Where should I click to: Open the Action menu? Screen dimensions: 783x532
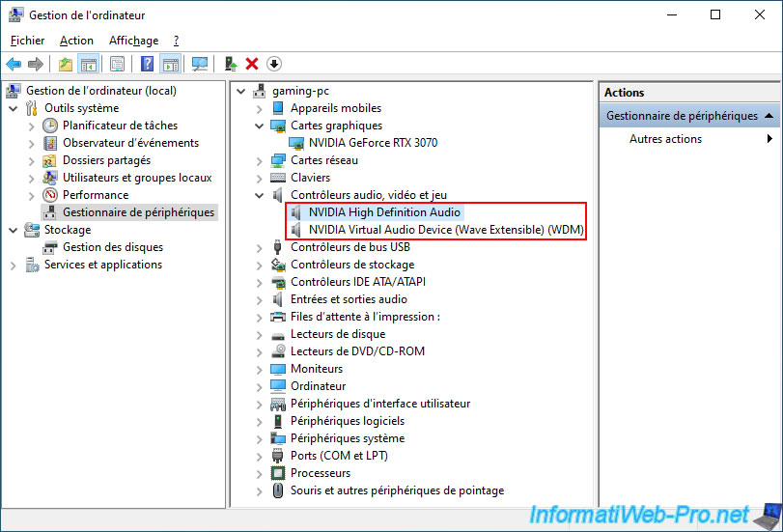(76, 41)
